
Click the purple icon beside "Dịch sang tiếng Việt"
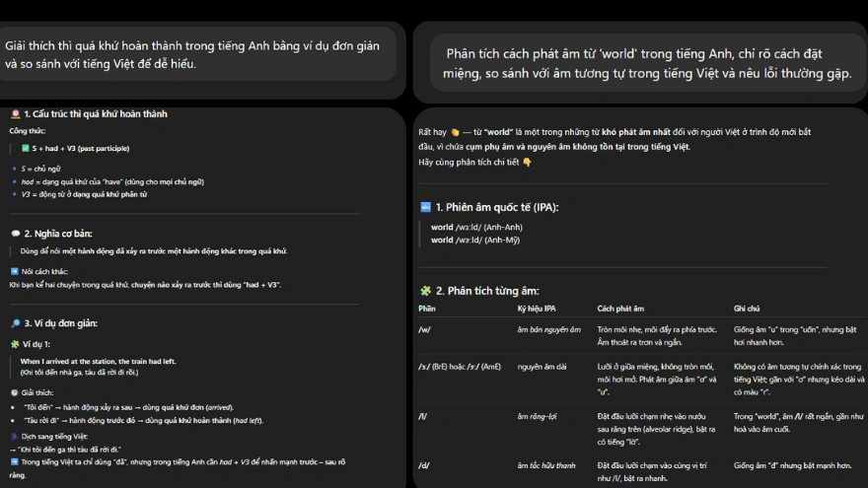click(x=14, y=436)
